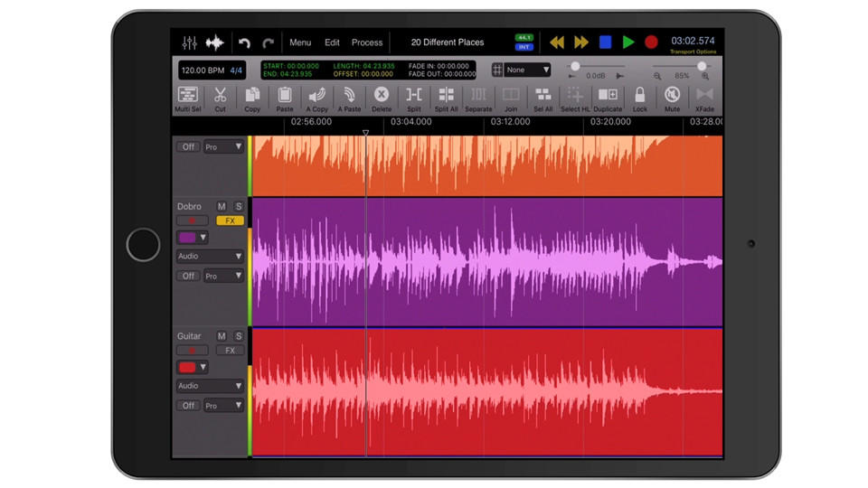The width and height of the screenshot is (868, 488).
Task: Open the Guitar track color dropdown arrow
Action: pyautogui.click(x=203, y=367)
